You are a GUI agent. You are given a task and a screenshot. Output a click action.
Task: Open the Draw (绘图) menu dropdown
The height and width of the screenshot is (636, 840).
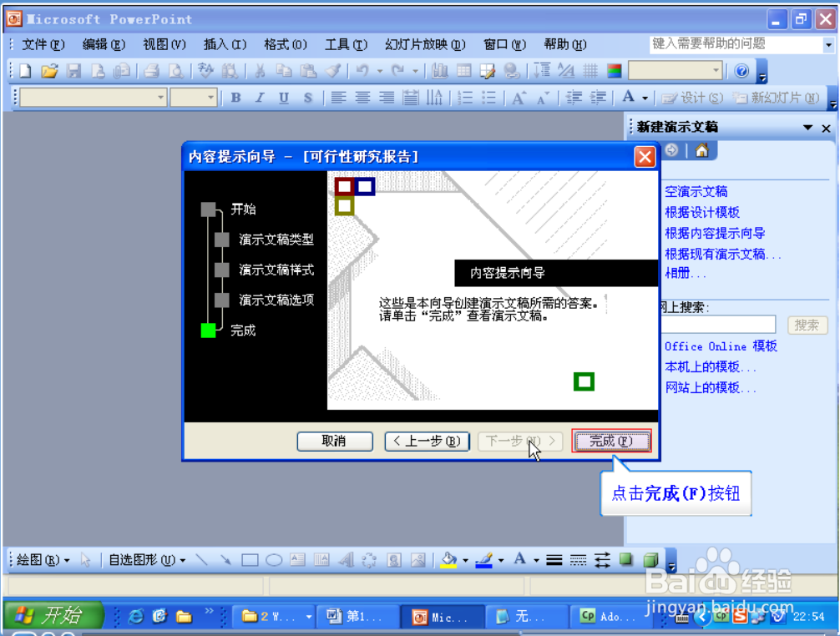(43, 560)
